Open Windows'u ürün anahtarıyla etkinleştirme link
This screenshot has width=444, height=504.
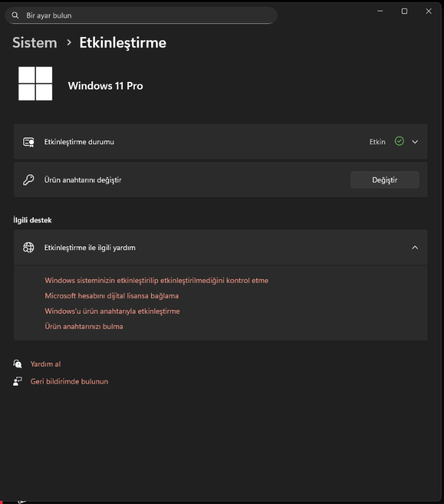pyautogui.click(x=112, y=311)
